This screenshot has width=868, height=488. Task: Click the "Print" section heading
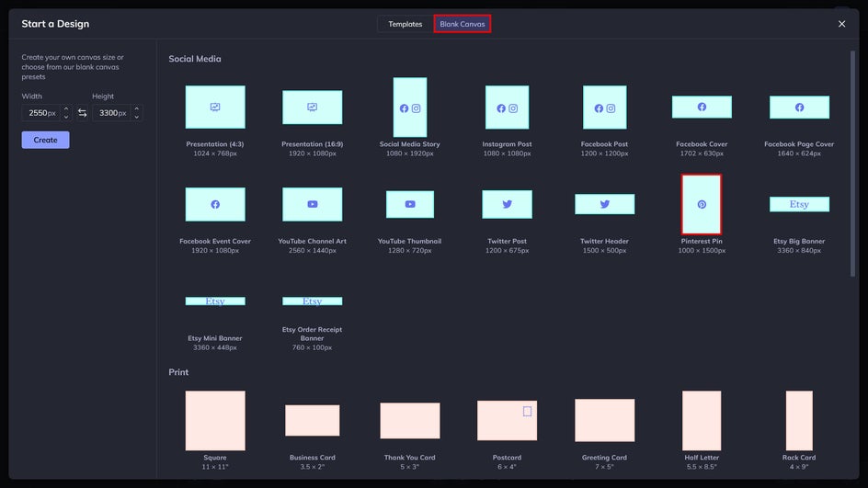click(178, 372)
